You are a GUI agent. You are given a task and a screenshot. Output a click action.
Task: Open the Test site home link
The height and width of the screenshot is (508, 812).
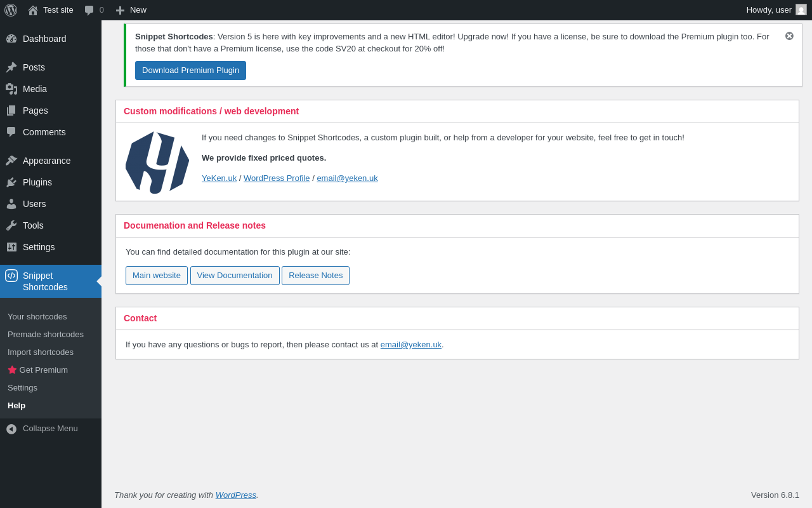[x=51, y=10]
